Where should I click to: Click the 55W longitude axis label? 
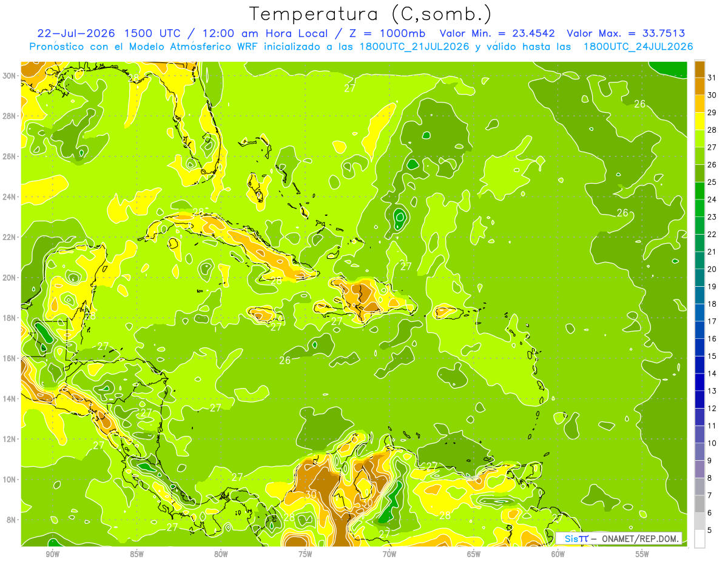[642, 554]
